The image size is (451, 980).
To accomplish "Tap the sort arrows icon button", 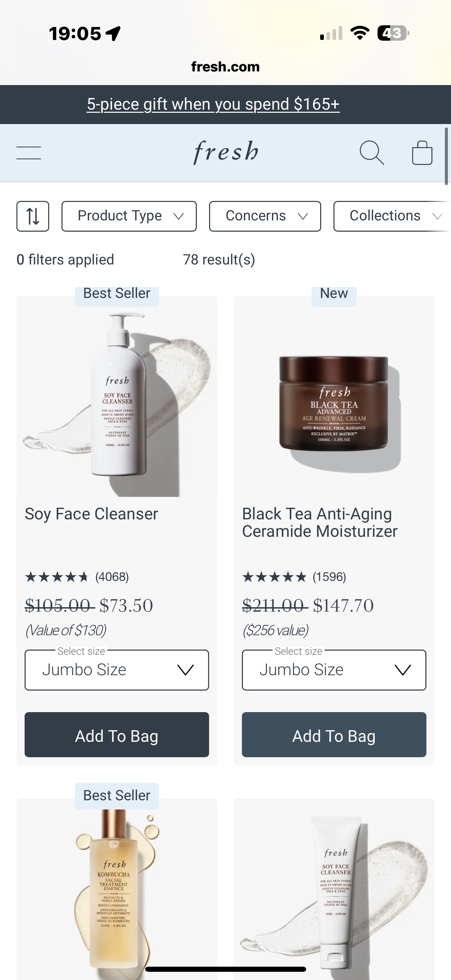I will (x=33, y=216).
